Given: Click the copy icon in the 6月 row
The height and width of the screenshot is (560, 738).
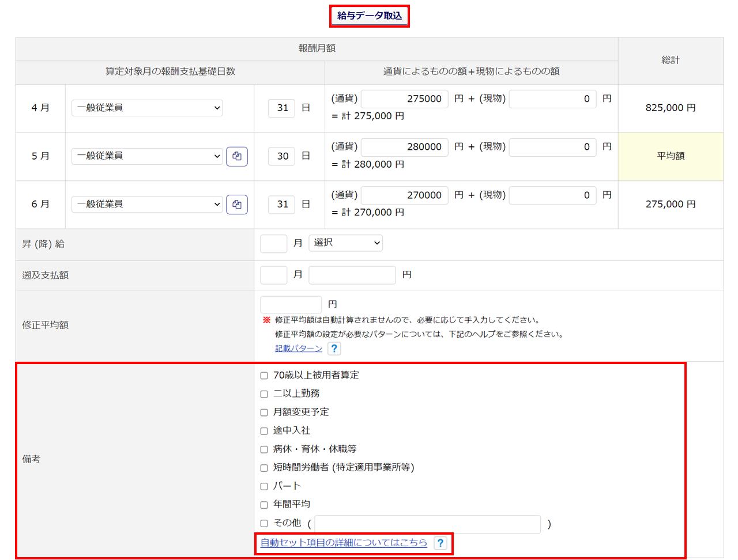Looking at the screenshot, I should [237, 205].
